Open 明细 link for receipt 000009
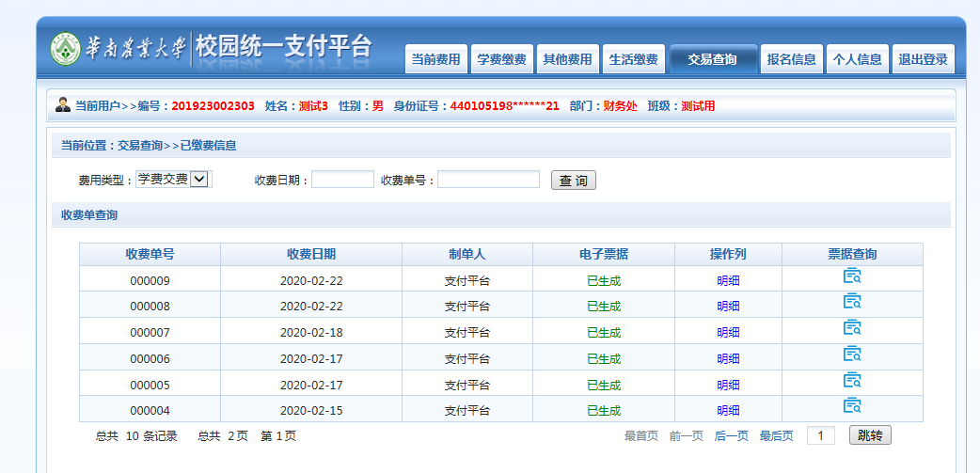 pyautogui.click(x=728, y=280)
